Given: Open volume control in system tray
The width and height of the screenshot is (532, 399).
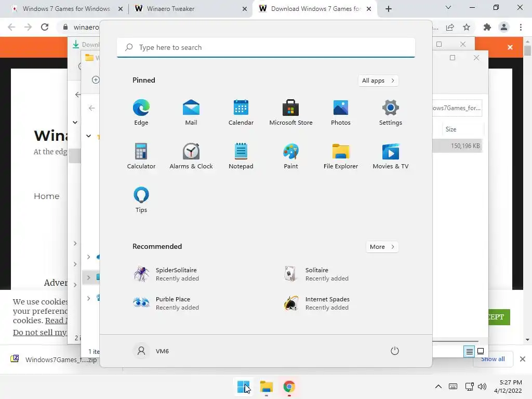Looking at the screenshot, I should tap(482, 387).
